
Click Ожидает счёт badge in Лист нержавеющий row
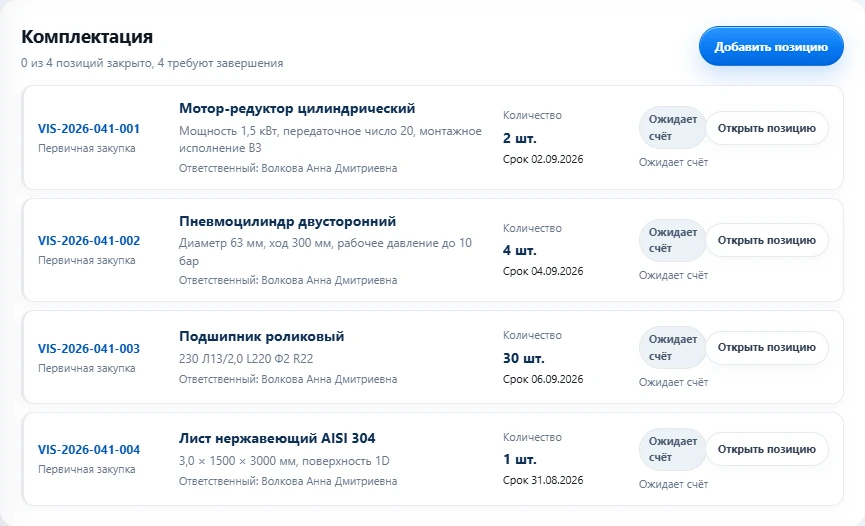click(x=672, y=449)
